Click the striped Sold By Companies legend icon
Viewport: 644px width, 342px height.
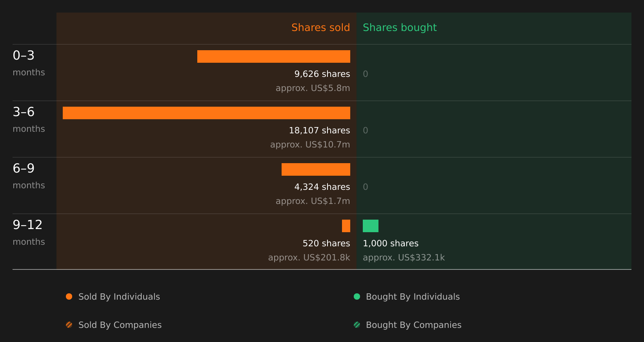pyautogui.click(x=69, y=325)
